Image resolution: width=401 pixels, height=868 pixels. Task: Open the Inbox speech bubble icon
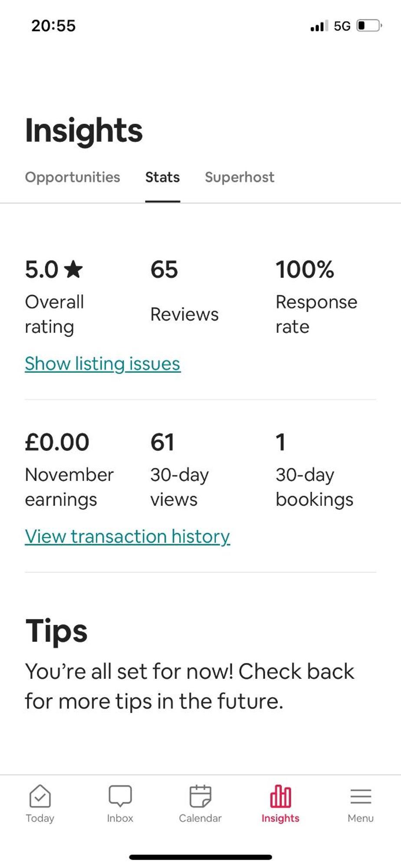pos(120,796)
